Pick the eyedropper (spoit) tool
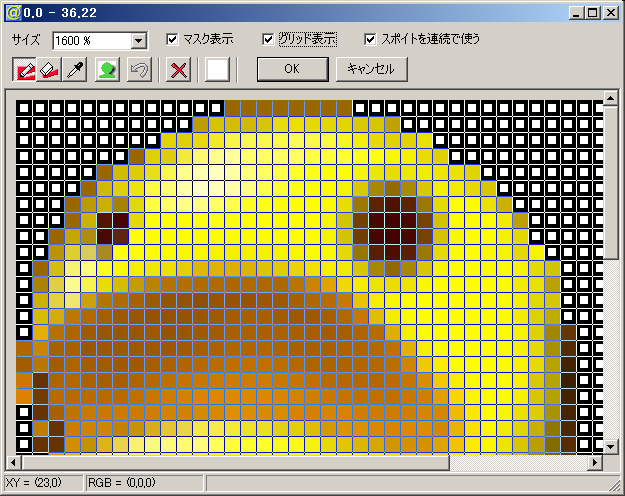Viewport: 625px width, 496px height. pyautogui.click(x=75, y=70)
